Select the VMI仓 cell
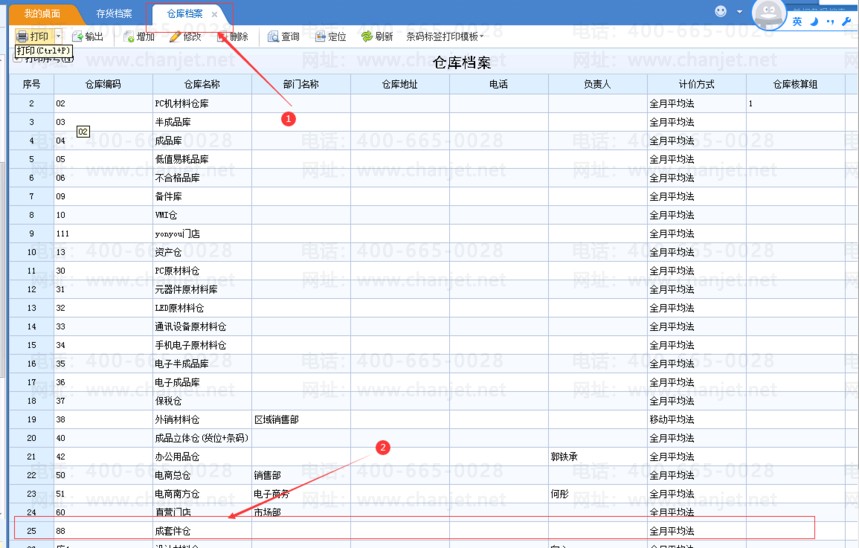The width and height of the screenshot is (859, 548). 202,215
